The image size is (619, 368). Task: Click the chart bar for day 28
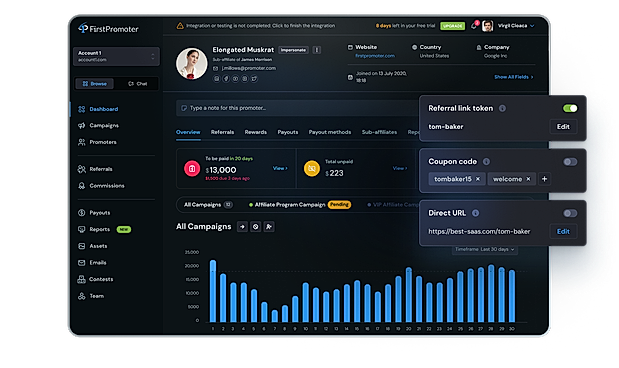coord(491,293)
